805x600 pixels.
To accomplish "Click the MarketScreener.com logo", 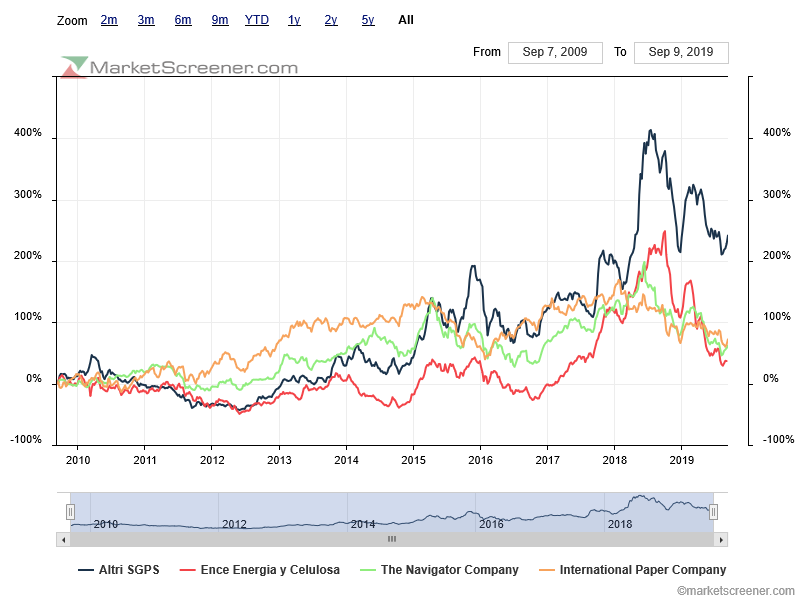I will [179, 67].
